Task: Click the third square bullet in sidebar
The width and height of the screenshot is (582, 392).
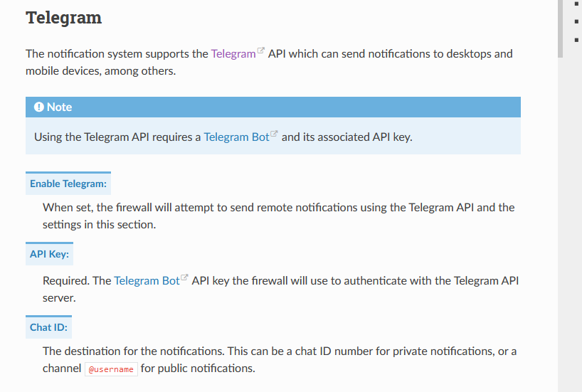Action: pyautogui.click(x=576, y=40)
